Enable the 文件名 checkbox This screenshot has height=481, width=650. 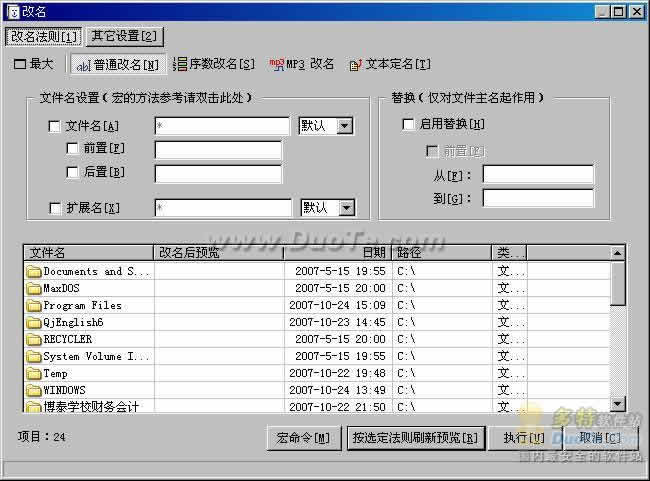pos(54,126)
